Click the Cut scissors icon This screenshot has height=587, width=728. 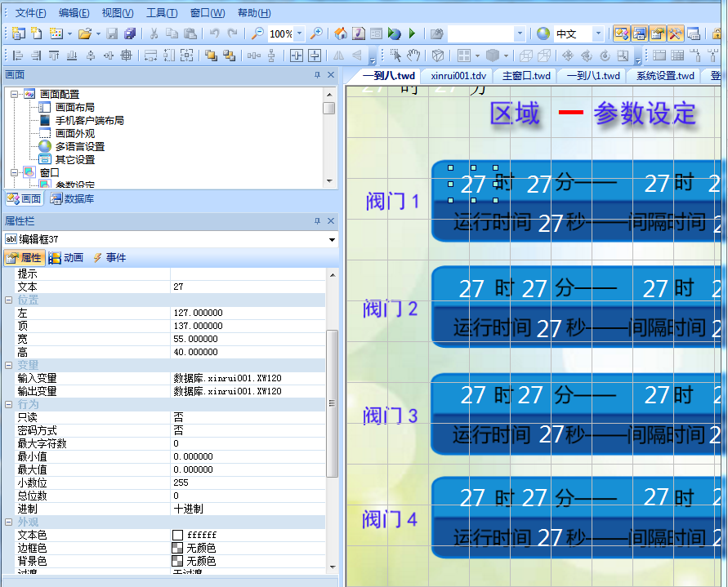pos(153,33)
